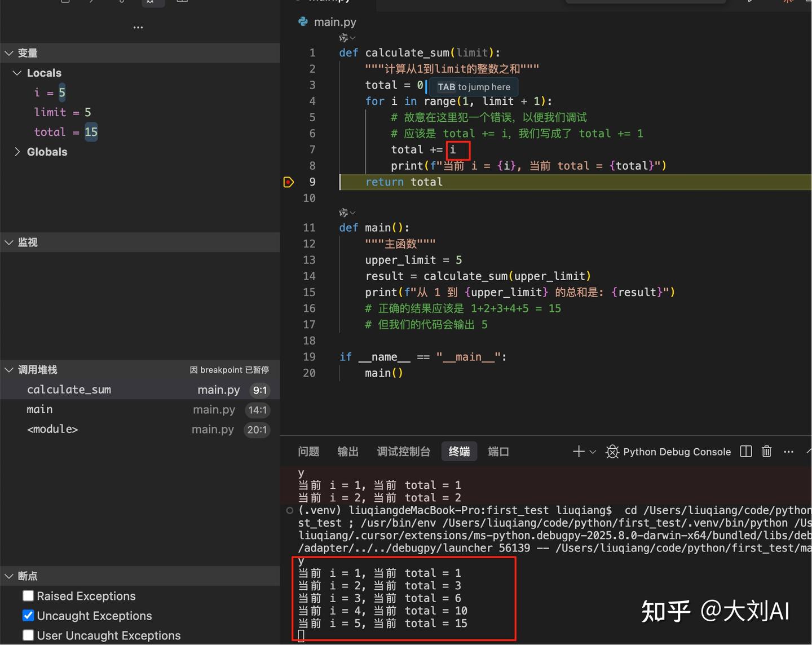Viewport: 812px width, 645px height.
Task: Expand the Globals variables section
Action: point(17,152)
